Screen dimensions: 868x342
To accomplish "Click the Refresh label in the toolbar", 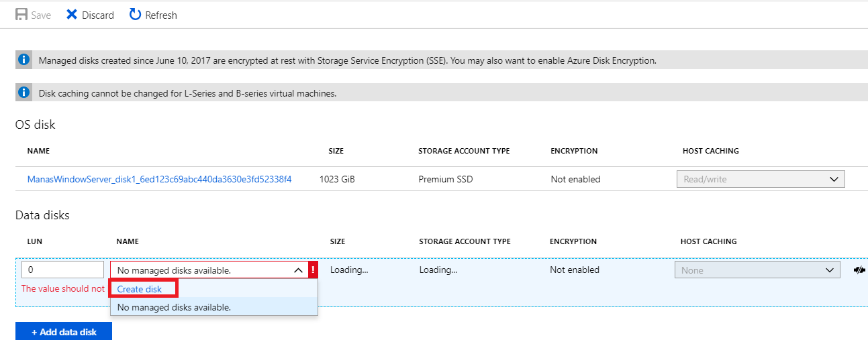I will [161, 15].
